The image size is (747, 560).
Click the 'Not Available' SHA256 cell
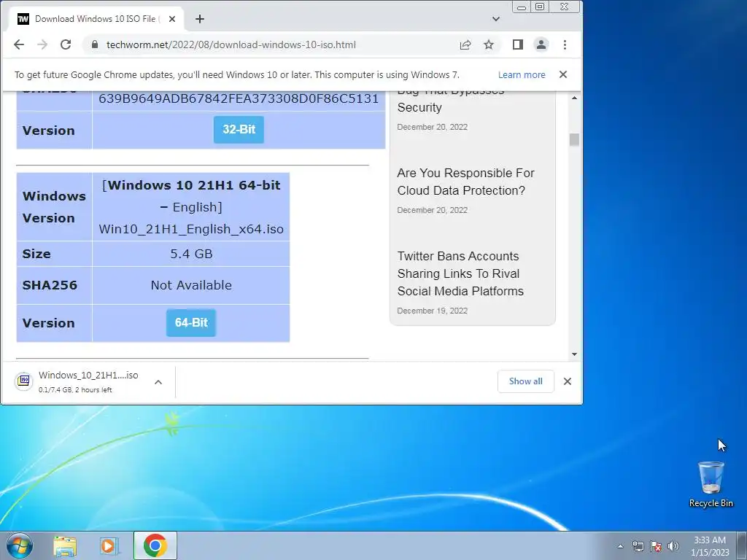click(x=191, y=285)
